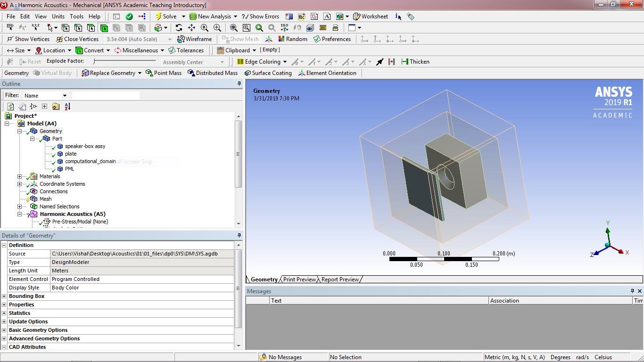Open the Units menu
This screenshot has height=362, width=644.
58,16
